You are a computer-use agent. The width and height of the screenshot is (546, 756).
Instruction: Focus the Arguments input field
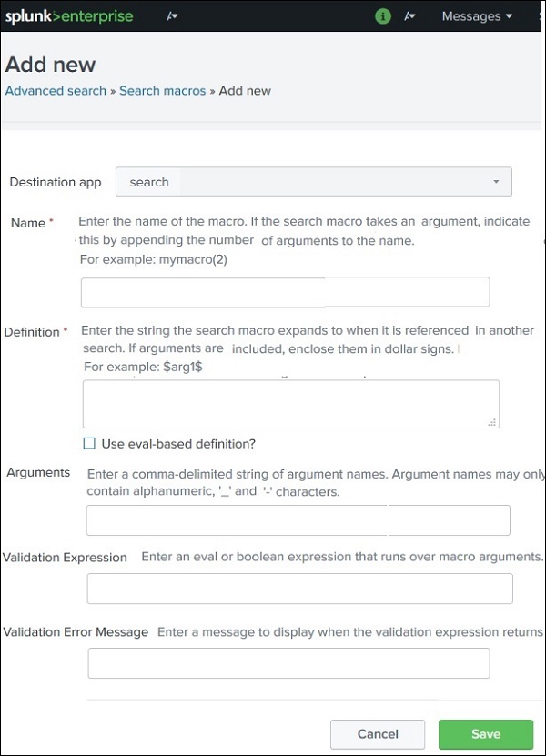[x=298, y=519]
